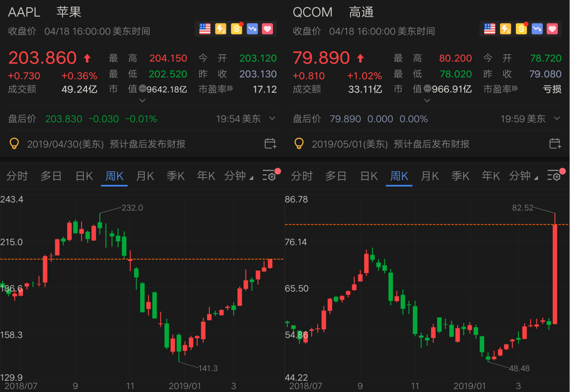The height and width of the screenshot is (392, 570).
Task: Tap the pink heart favorite icon for QCOM
Action: 552,29
